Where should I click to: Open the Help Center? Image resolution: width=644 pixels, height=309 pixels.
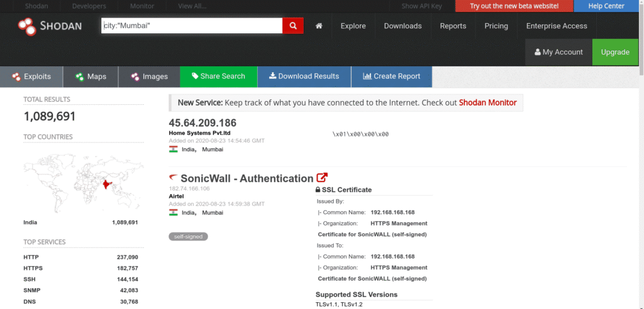606,6
